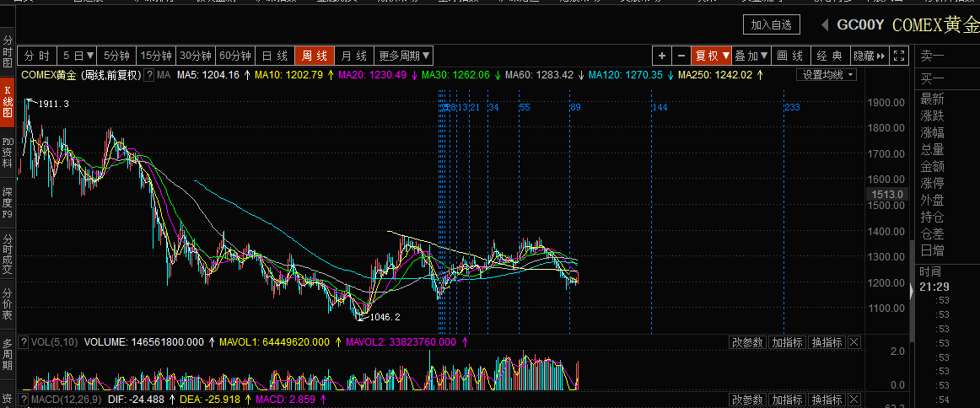Click the MA20: 1230.49 label
Viewport: 980px width, 408px height.
373,75
